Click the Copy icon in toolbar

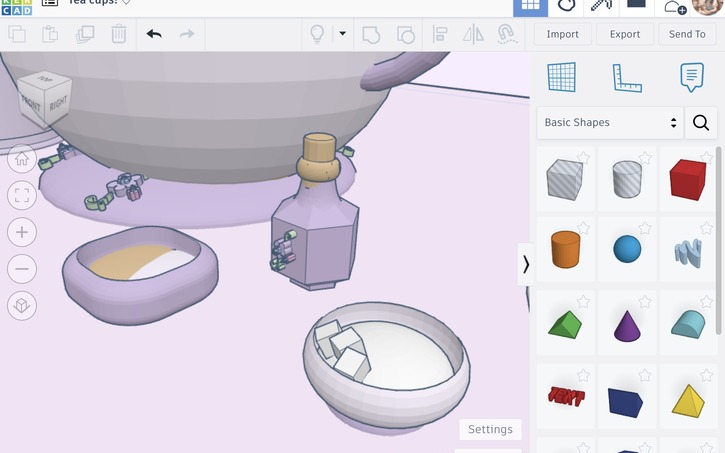tap(17, 34)
